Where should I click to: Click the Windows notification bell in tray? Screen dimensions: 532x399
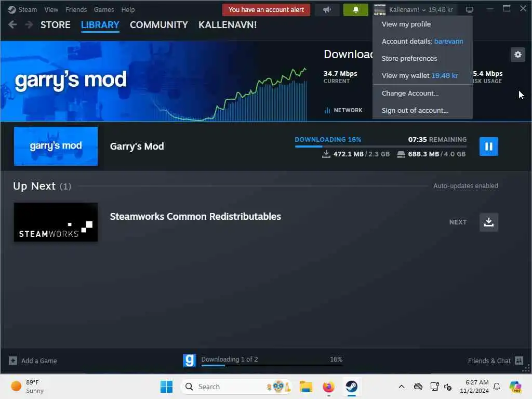(497, 387)
